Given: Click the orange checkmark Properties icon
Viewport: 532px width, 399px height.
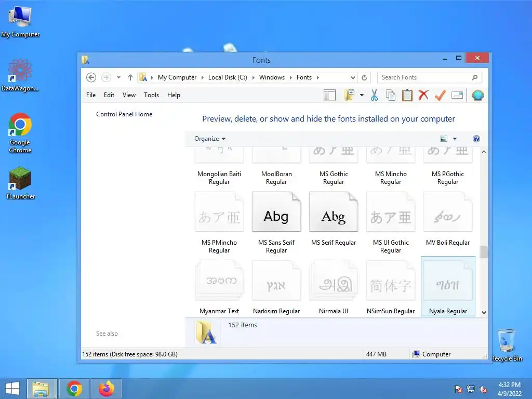Looking at the screenshot, I should click(440, 96).
